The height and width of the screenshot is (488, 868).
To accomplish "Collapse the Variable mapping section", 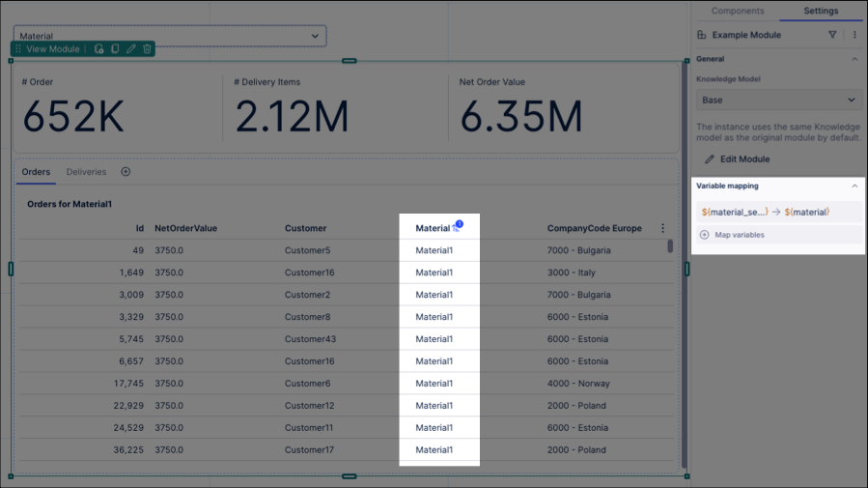I will click(854, 187).
